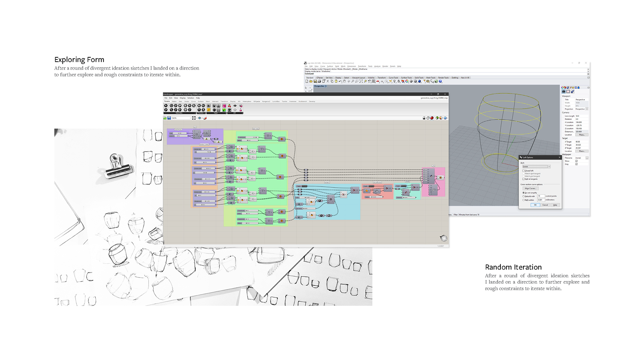Select the Rebuild with radio button
Viewport: 644px width, 362px height.
pos(523,196)
